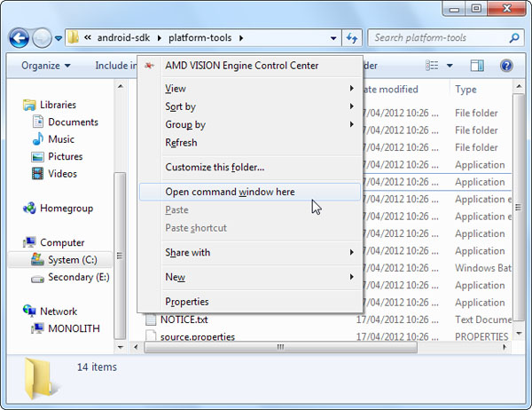Click the Refresh icon beside address bar
This screenshot has width=532, height=410.
[352, 38]
